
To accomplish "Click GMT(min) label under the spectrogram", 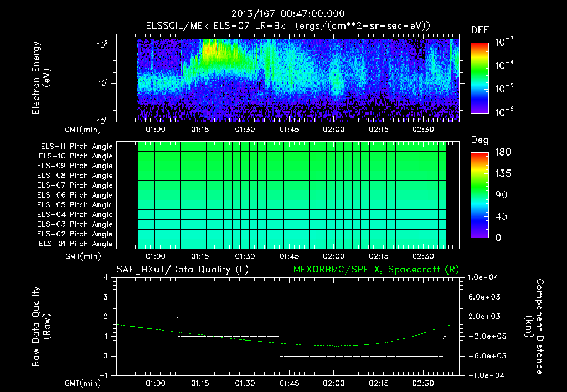I will click(x=83, y=130).
